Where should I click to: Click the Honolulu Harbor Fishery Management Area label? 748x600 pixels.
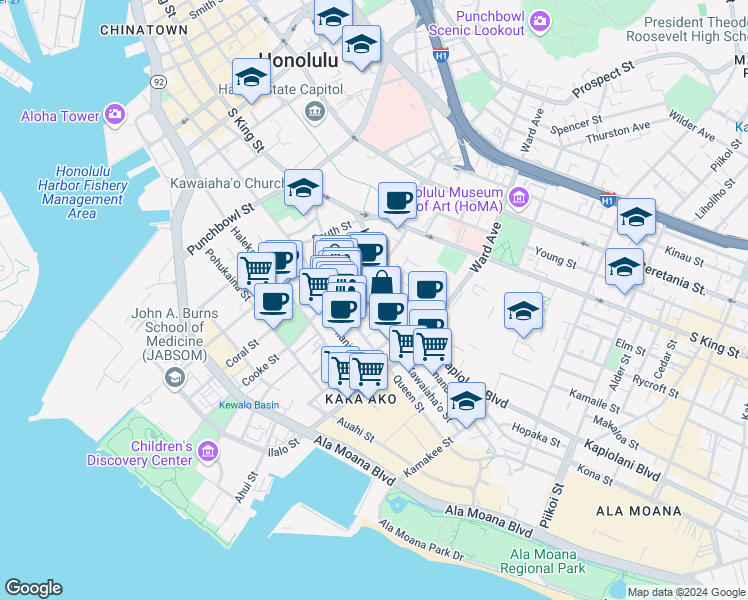click(82, 192)
